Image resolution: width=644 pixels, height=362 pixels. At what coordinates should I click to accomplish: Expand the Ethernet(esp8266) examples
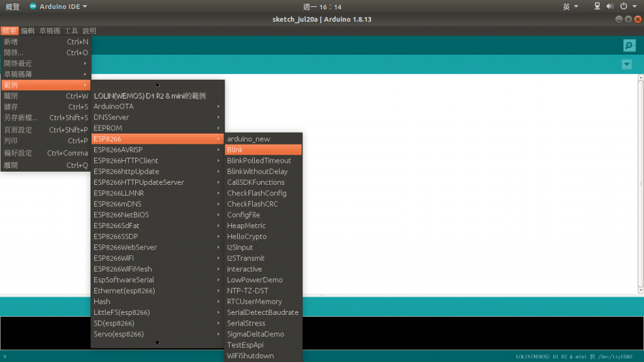click(x=157, y=290)
